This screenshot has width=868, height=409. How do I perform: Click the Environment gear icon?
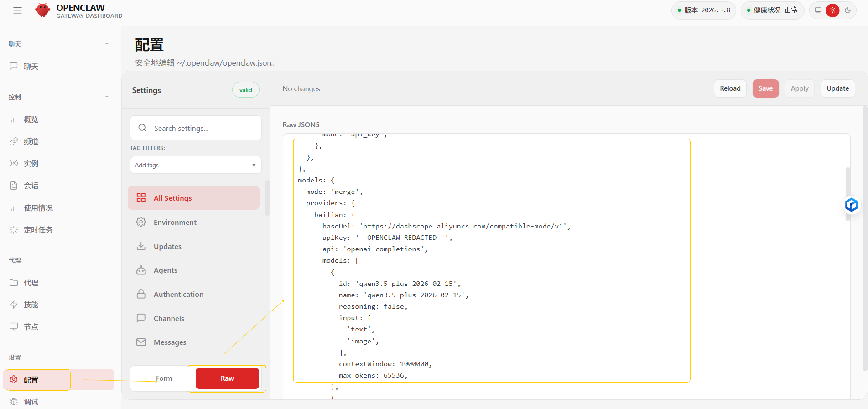(x=141, y=222)
